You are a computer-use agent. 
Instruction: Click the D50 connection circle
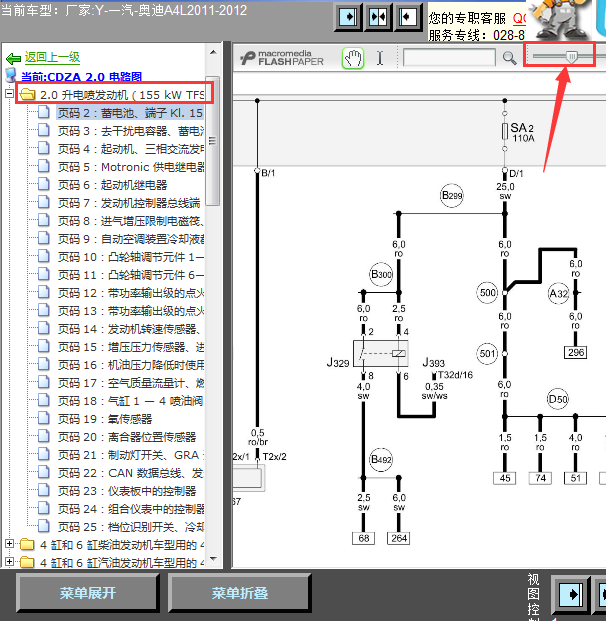[x=558, y=399]
